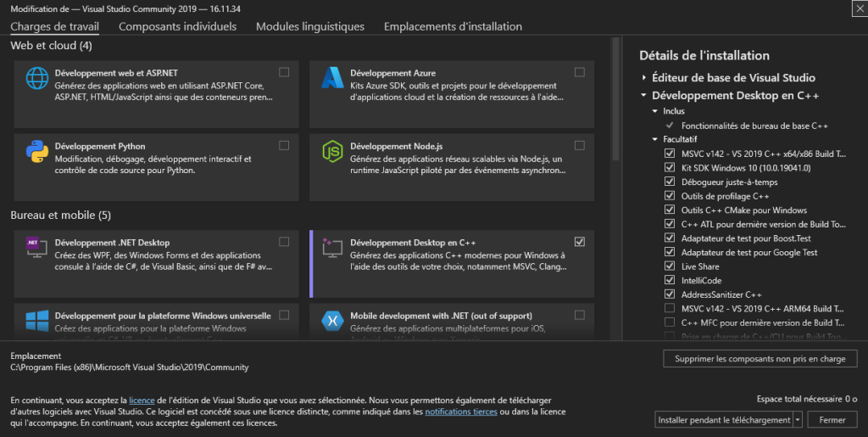Viewport: 868px width, 437px height.
Task: Click the Bureau et mobile (5) heading
Action: [60, 216]
